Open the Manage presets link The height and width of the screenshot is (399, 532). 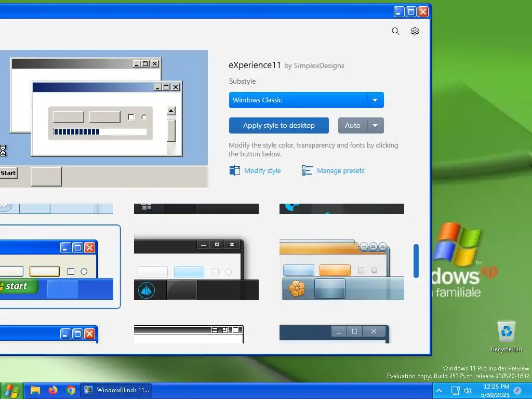pos(341,170)
